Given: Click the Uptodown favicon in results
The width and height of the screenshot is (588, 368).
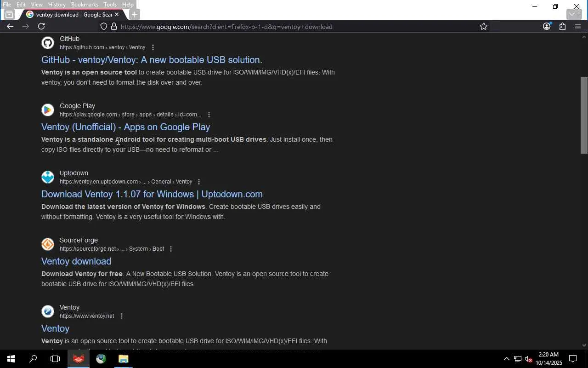Looking at the screenshot, I should pos(48,177).
